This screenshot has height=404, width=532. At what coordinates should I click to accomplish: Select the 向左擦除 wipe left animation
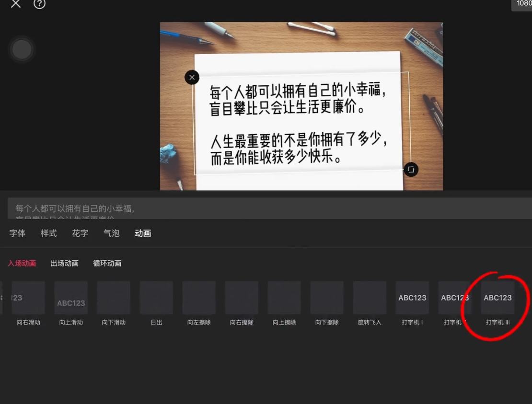[199, 298]
